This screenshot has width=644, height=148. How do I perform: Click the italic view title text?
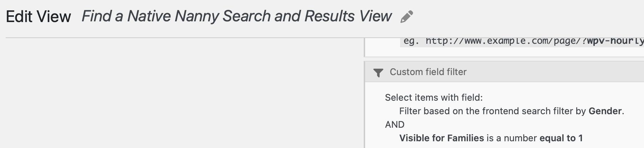click(236, 16)
